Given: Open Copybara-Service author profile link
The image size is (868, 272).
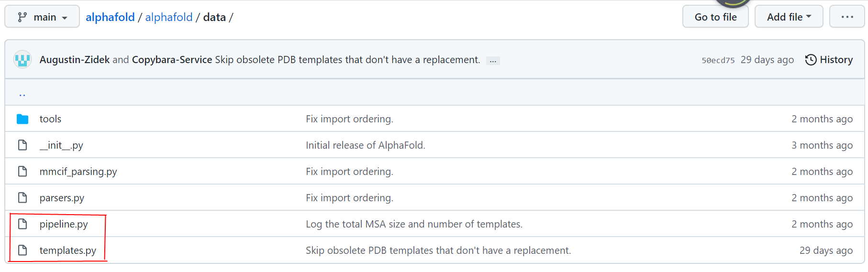Looking at the screenshot, I should [172, 60].
